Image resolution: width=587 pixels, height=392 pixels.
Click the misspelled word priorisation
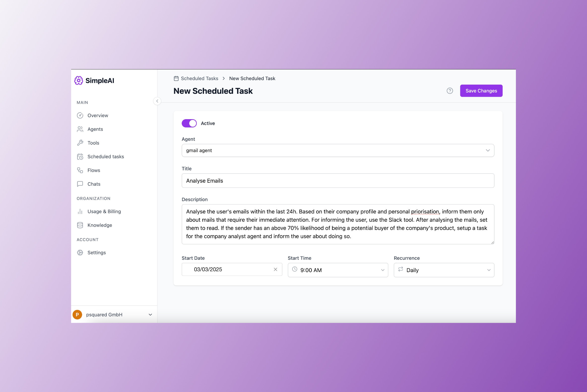(425, 212)
